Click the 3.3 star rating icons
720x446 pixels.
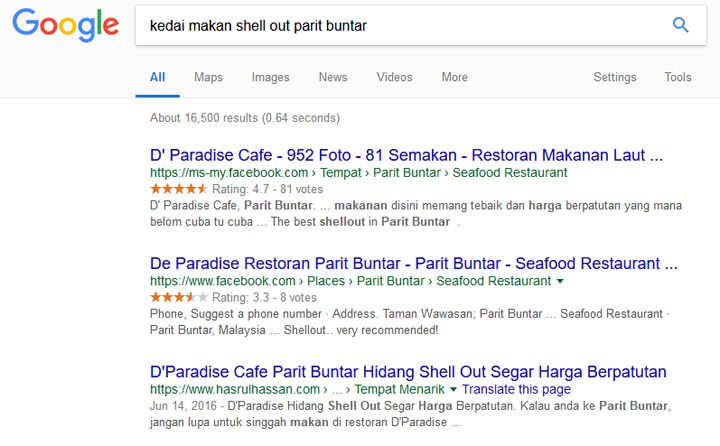point(179,297)
